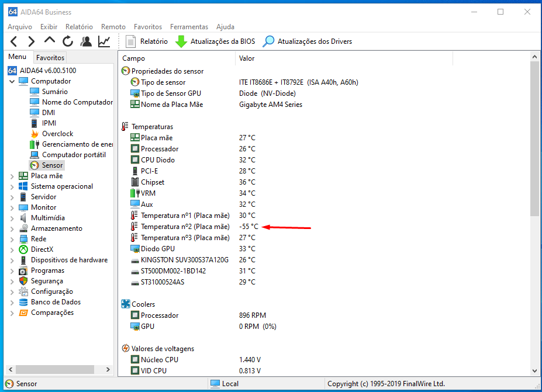The height and width of the screenshot is (392, 542).
Task: Click the Sensor gauge icon in tree
Action: pos(34,165)
